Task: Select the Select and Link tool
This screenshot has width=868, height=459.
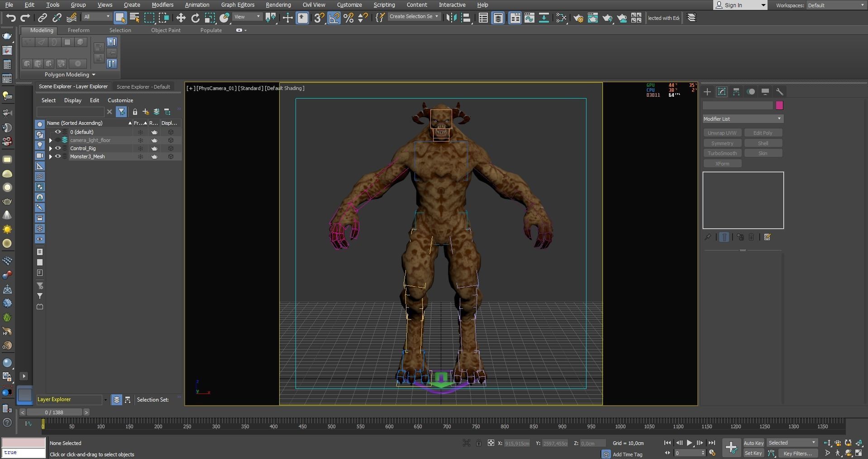Action: coord(42,18)
